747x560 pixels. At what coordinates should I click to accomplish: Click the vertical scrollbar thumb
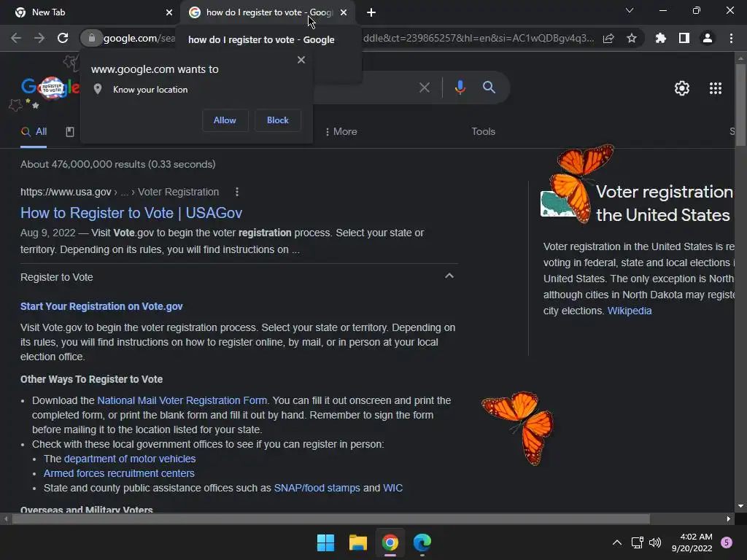(740, 105)
